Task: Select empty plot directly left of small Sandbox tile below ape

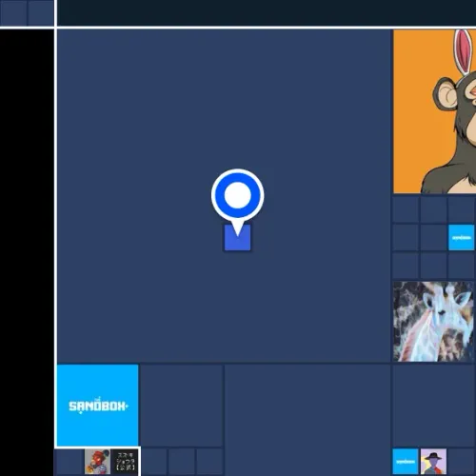Action: 433,238
